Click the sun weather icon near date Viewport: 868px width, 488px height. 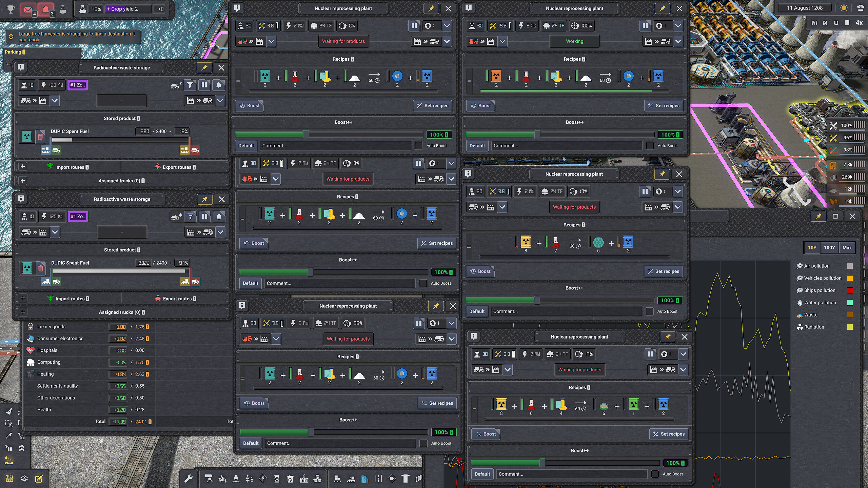844,8
